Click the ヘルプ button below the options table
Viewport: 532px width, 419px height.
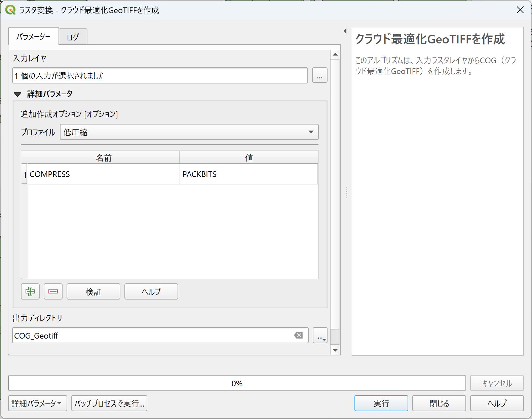pyautogui.click(x=151, y=291)
